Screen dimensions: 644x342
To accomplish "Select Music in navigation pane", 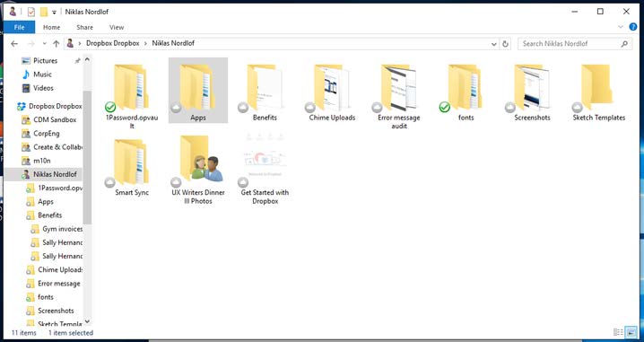I will [x=42, y=75].
